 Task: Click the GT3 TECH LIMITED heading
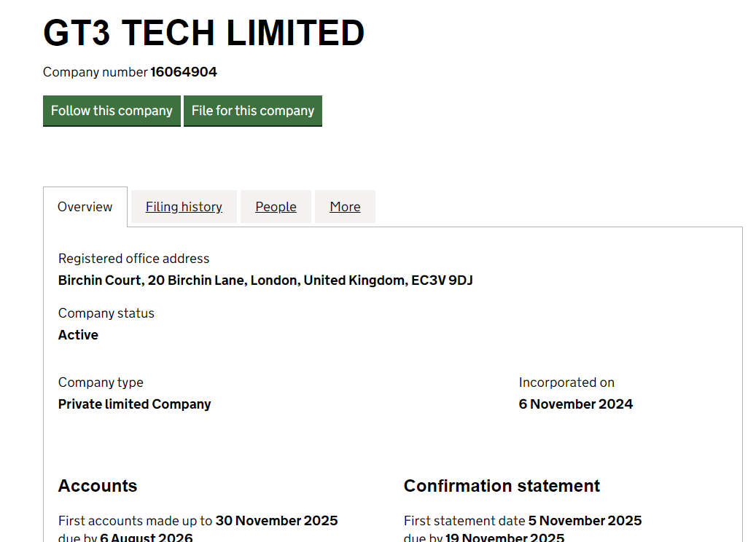tap(204, 34)
